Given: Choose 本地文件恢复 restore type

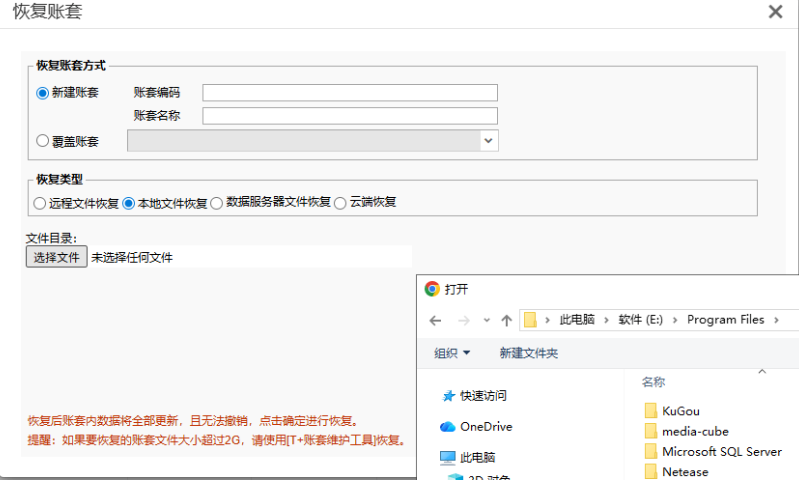Looking at the screenshot, I should click(128, 203).
